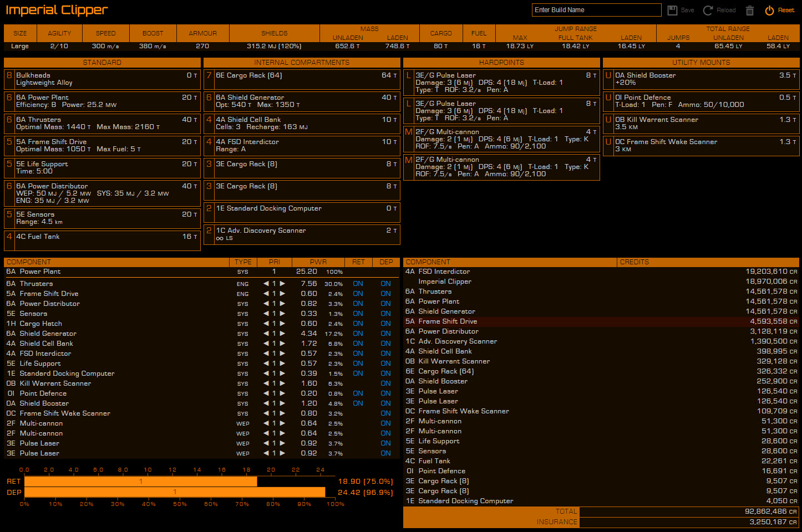802x532 pixels.
Task: Toggle retracted ON for 0A Shield Booster
Action: click(358, 403)
